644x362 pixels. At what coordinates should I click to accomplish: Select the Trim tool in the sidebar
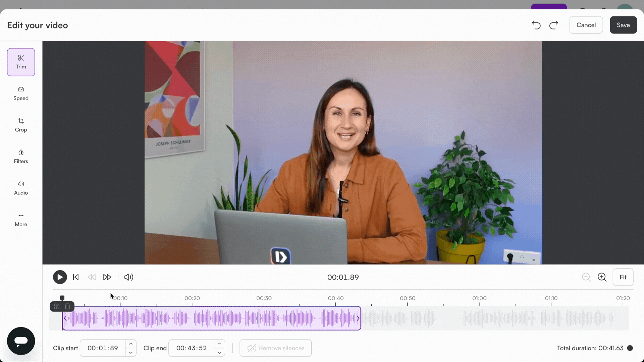click(21, 62)
